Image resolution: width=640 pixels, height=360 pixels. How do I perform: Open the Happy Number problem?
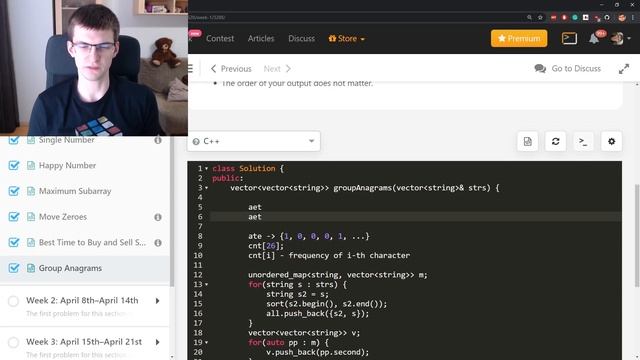click(x=67, y=165)
